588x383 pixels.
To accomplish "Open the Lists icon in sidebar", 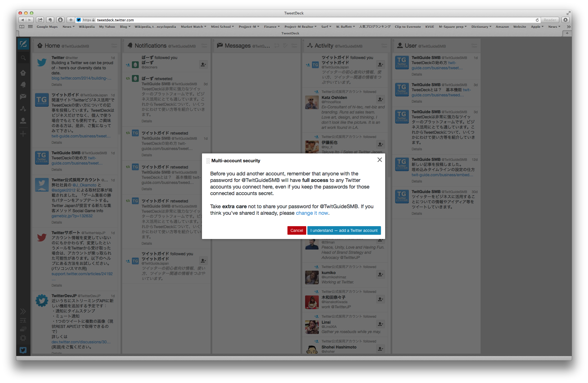I will click(x=23, y=320).
